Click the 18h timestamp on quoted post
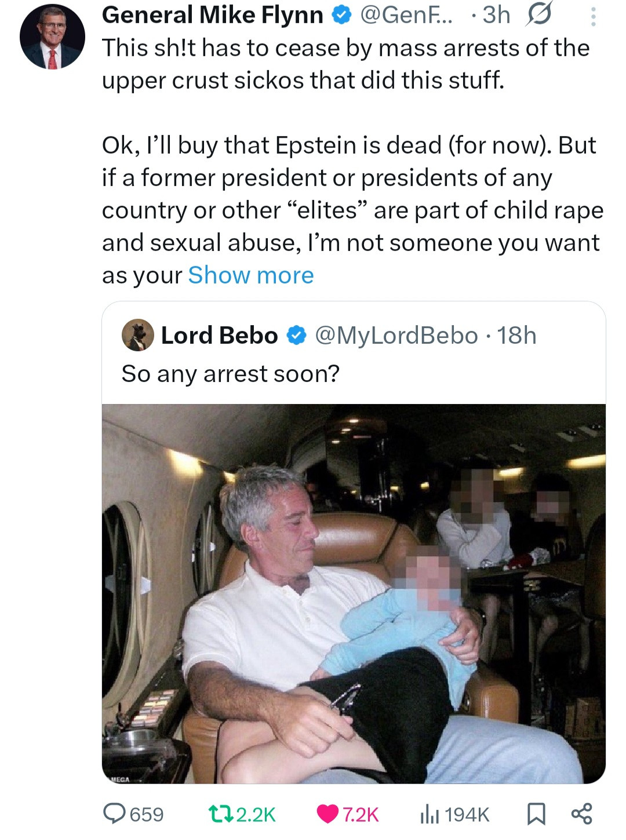 (x=516, y=336)
